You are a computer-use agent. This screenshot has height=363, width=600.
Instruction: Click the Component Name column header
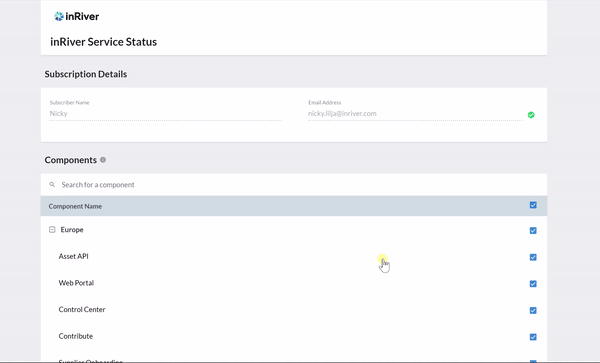pyautogui.click(x=75, y=206)
